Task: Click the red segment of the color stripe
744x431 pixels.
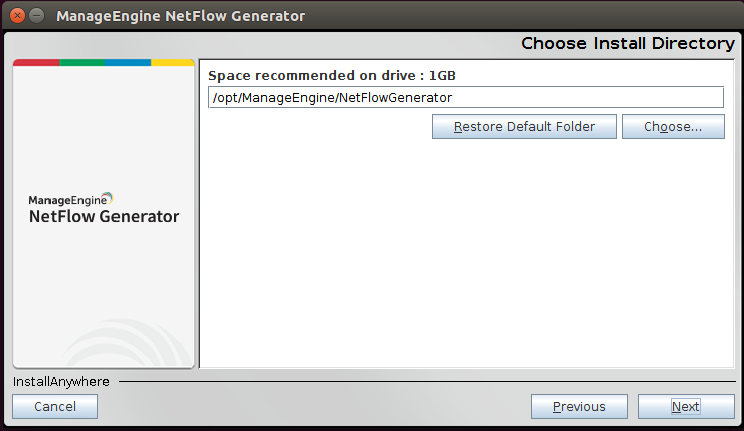Action: (x=36, y=62)
